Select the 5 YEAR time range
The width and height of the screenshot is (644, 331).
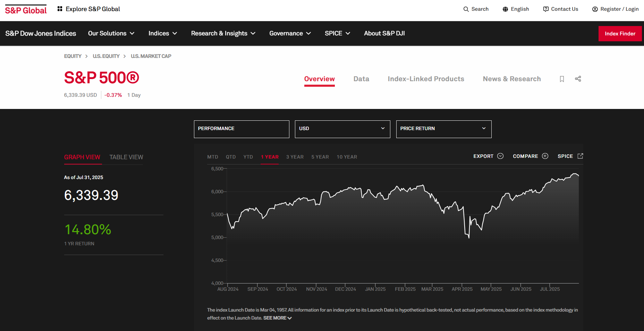pyautogui.click(x=320, y=157)
